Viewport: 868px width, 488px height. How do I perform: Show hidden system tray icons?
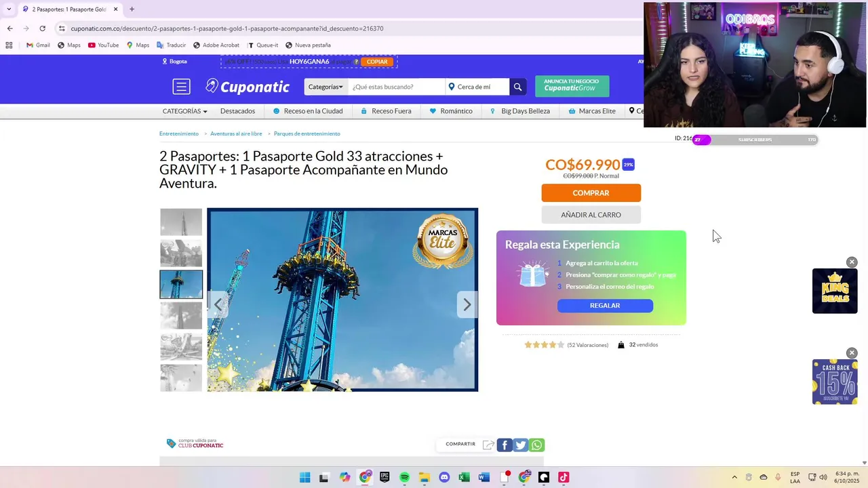[734, 477]
